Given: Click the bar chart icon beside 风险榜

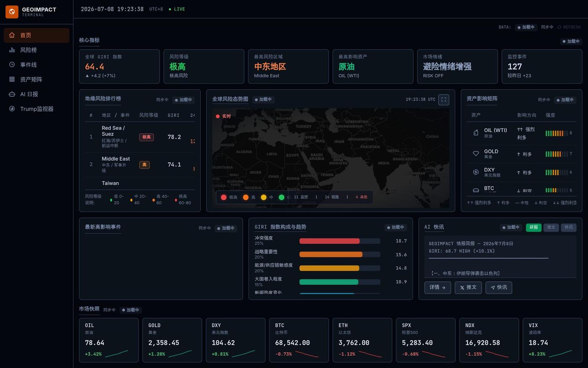Looking at the screenshot, I should [12, 50].
